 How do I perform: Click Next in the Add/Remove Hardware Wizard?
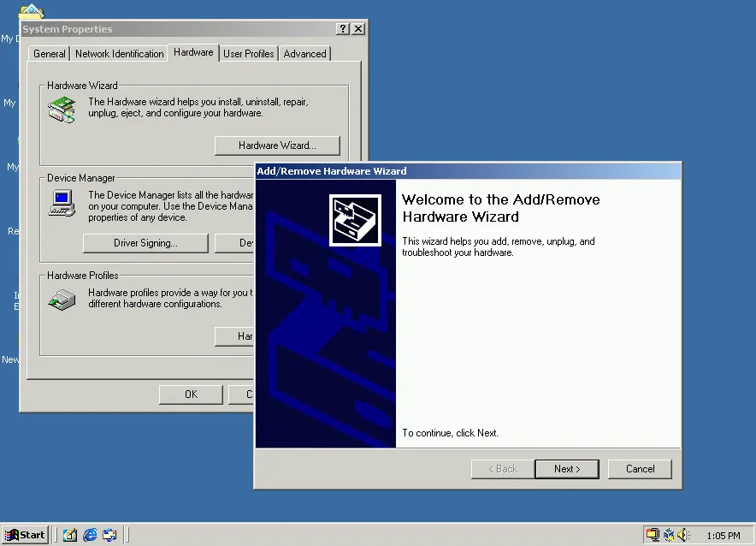click(x=567, y=468)
